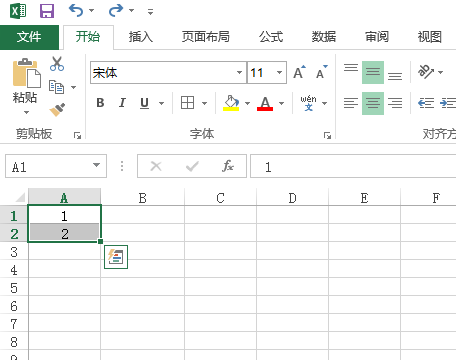Align text to the left

coord(351,103)
